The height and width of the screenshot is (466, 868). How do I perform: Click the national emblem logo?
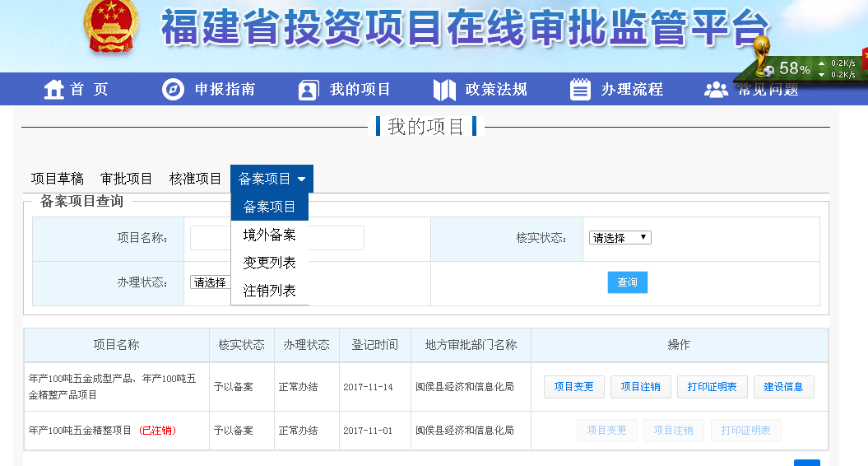[111, 26]
